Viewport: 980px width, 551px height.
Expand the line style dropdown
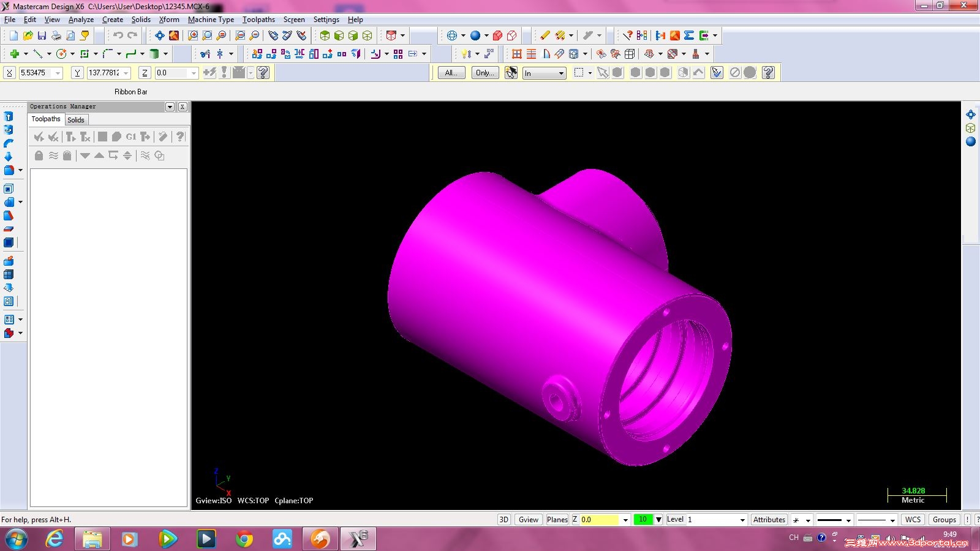coord(848,520)
